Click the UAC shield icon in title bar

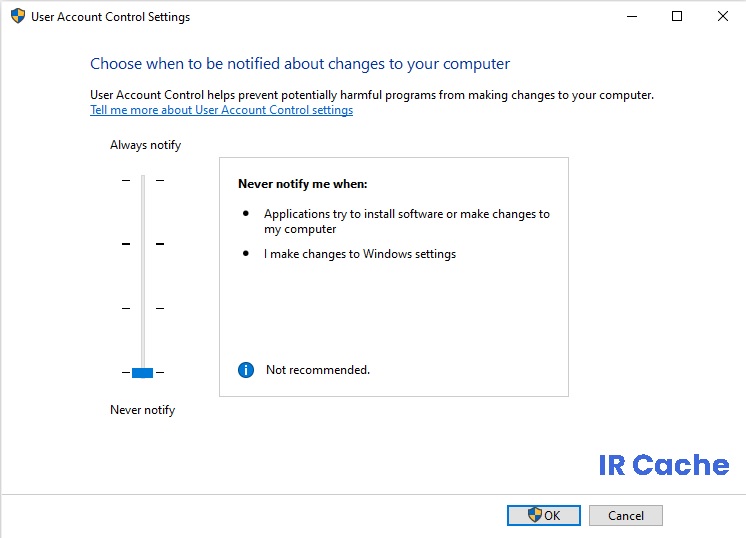pos(18,16)
